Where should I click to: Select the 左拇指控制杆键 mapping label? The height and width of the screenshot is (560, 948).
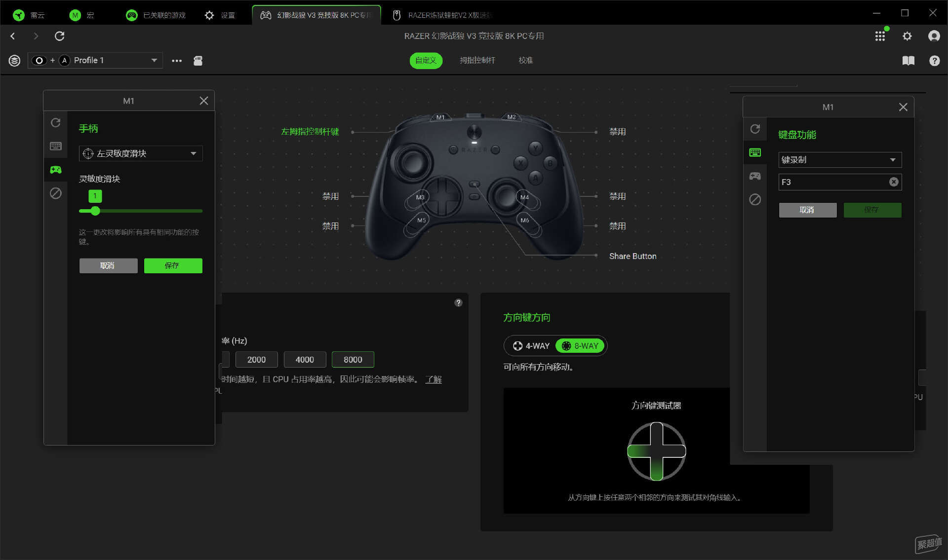310,132
